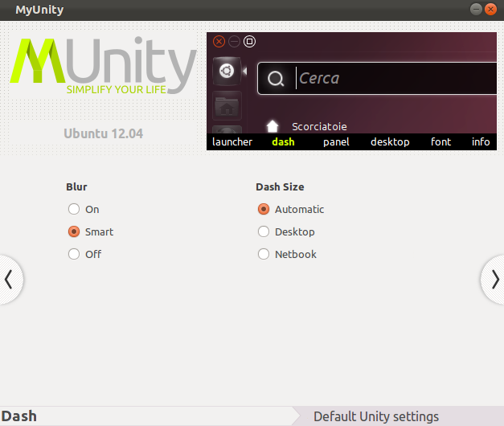Go to next page with right arrow
The image size is (504, 426).
coord(494,280)
